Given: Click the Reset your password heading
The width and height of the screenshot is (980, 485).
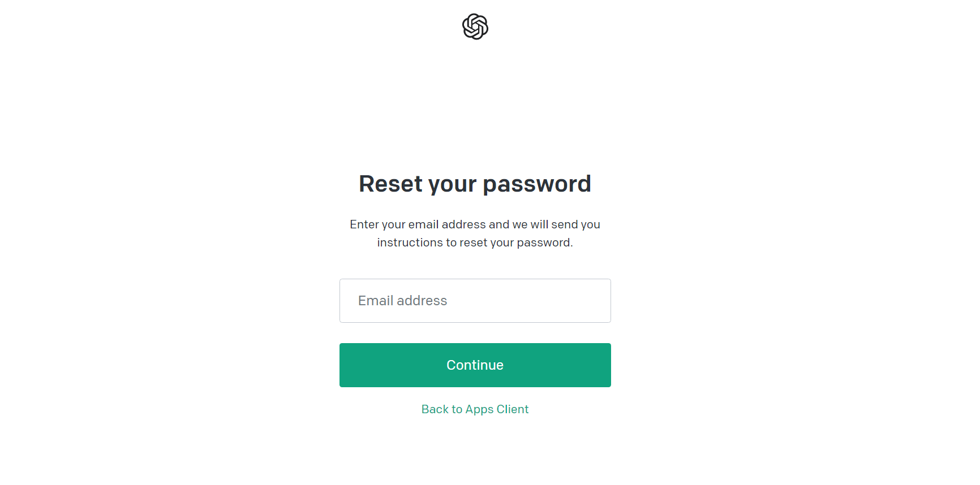Looking at the screenshot, I should 475,184.
